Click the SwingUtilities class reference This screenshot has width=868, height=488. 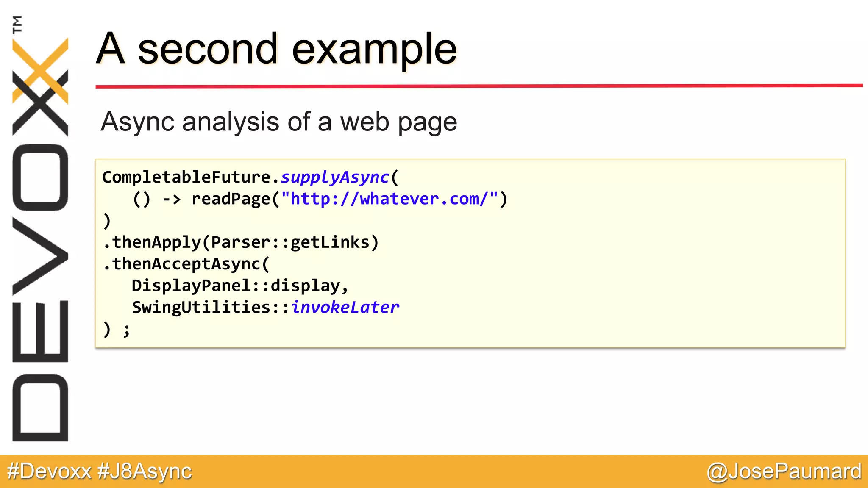(201, 307)
